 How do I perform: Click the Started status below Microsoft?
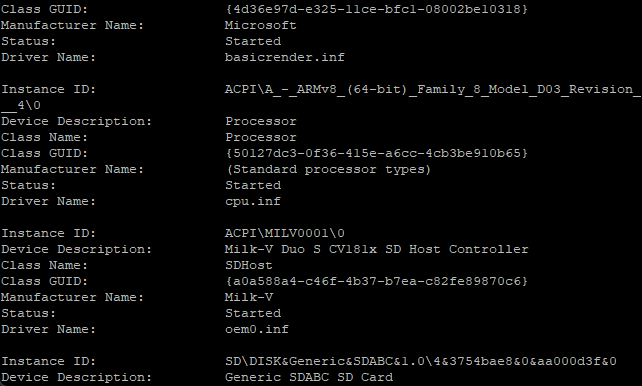253,41
